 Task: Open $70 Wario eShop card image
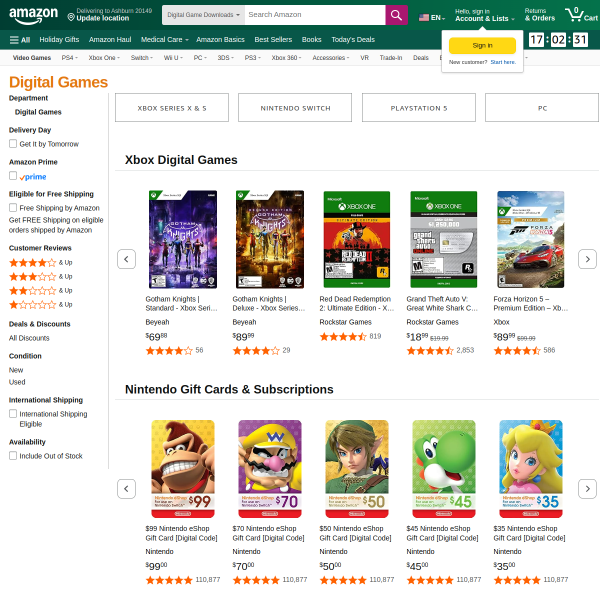(x=270, y=469)
